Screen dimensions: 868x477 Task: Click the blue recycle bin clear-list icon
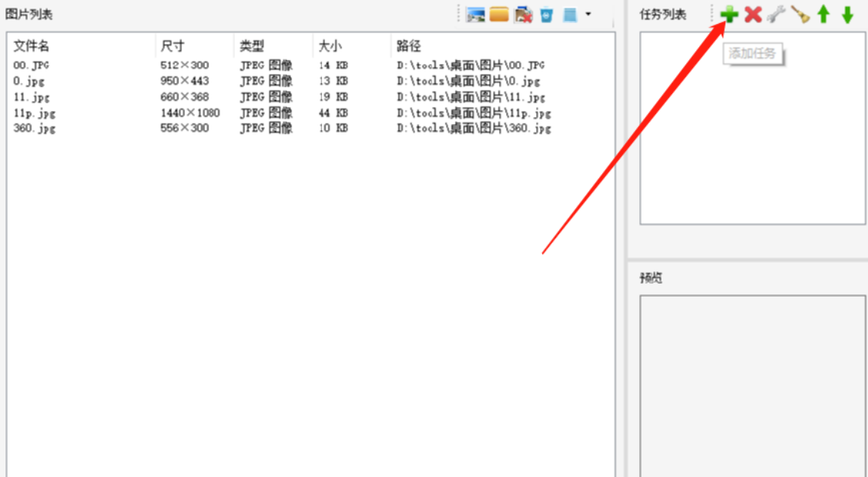coord(546,15)
